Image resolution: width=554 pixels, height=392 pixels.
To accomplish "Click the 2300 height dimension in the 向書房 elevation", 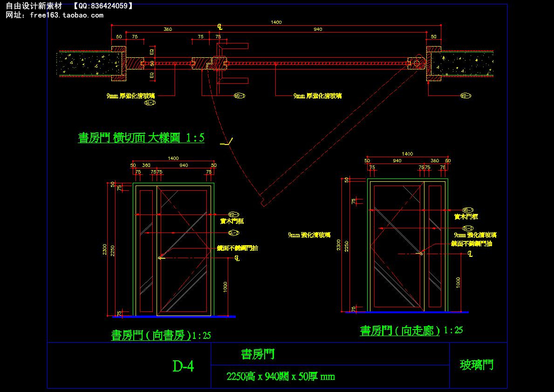I will click(x=105, y=249).
